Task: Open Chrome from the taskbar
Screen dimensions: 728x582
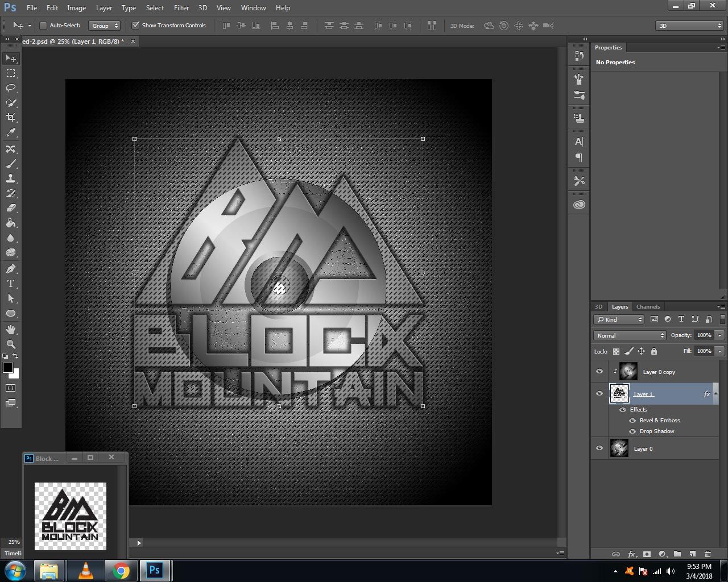Action: click(x=121, y=571)
